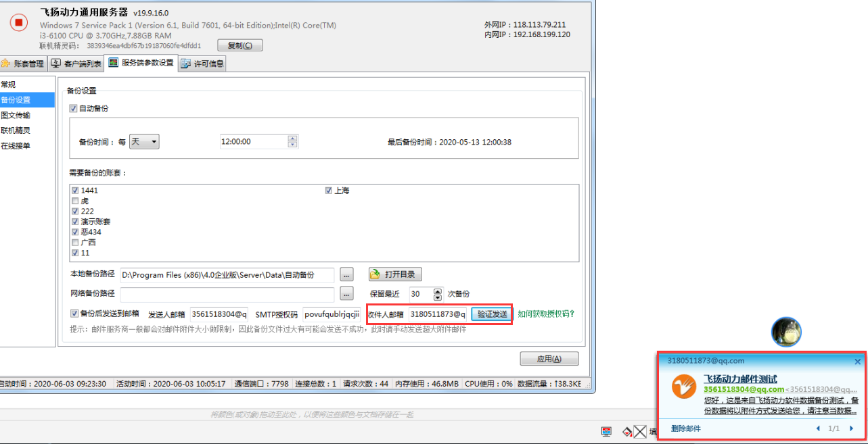
Task: Close the QQ mail notification popup
Action: [857, 362]
